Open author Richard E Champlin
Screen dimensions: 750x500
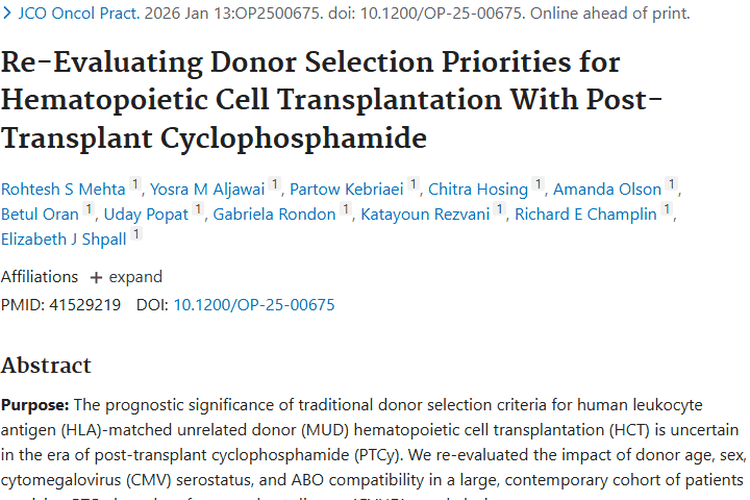point(586,213)
